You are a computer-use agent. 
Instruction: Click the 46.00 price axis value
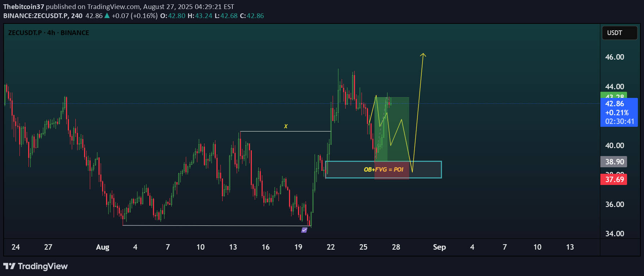point(614,57)
